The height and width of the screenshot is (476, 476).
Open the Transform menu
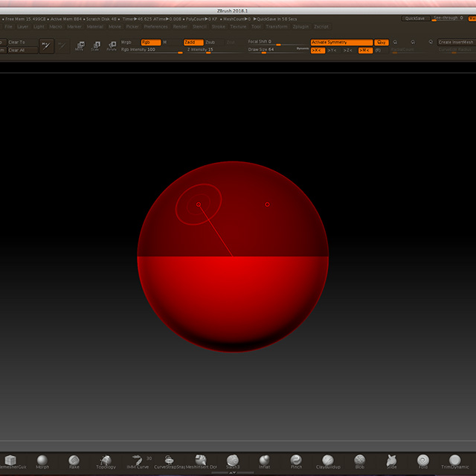click(x=277, y=27)
